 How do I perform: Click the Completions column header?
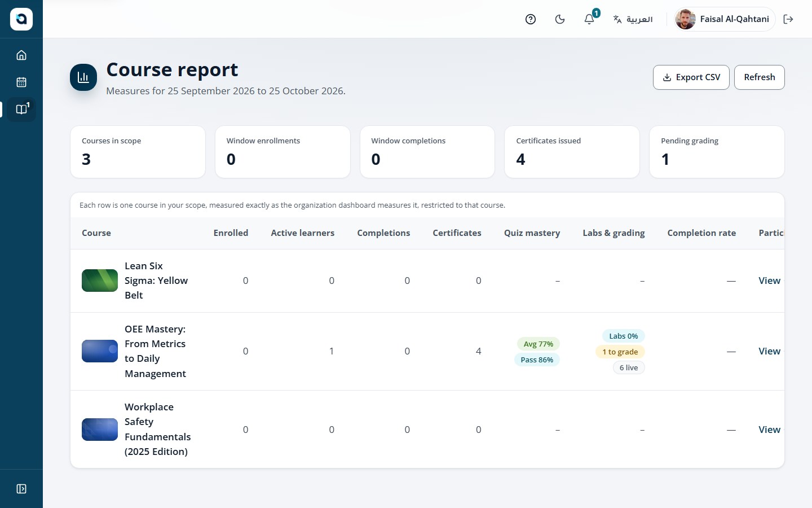click(383, 233)
